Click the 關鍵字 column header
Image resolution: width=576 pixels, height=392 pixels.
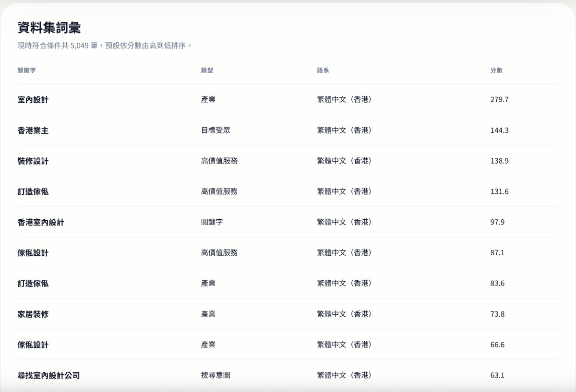click(x=26, y=70)
